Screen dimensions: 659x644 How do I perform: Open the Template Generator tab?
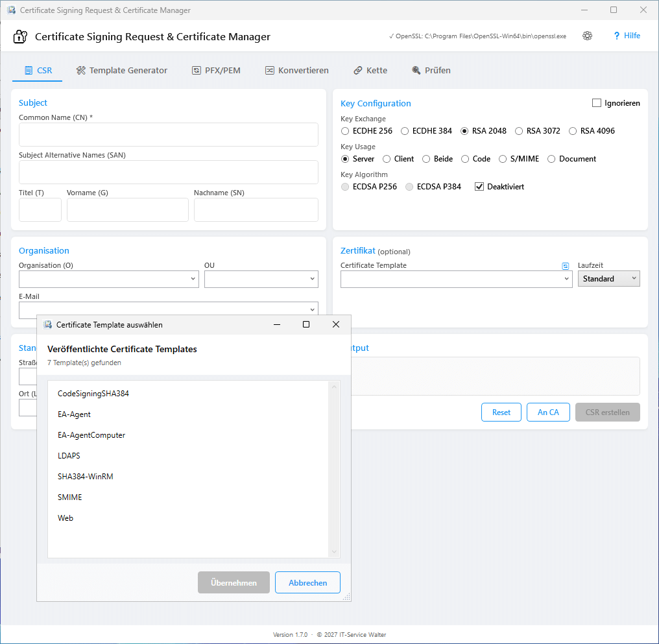tap(121, 70)
